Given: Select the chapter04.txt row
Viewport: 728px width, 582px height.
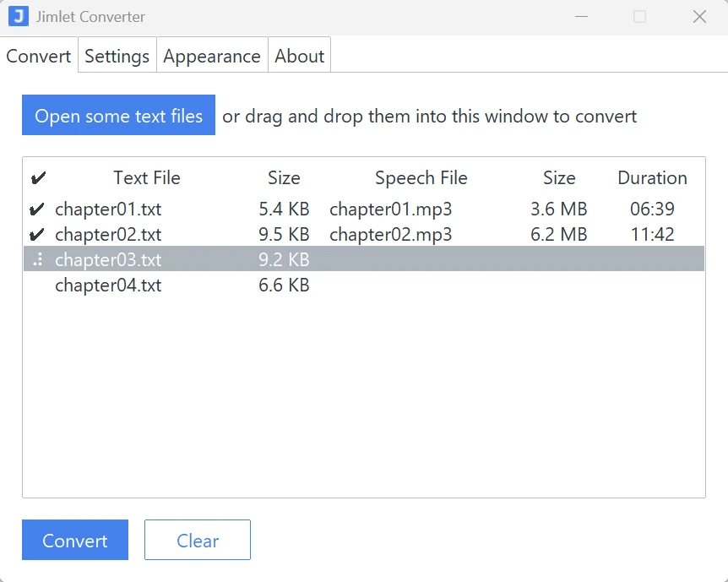Looking at the screenshot, I should (108, 286).
